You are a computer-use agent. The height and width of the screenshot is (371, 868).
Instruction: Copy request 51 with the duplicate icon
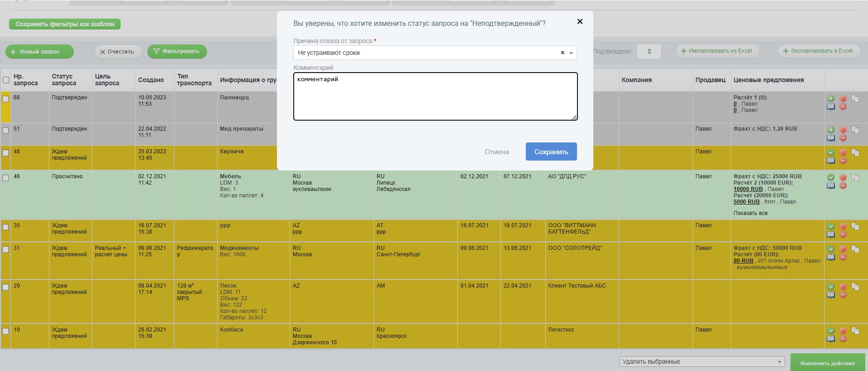(855, 130)
